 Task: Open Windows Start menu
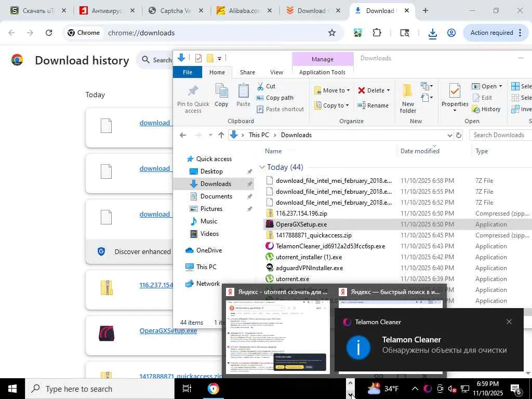click(x=12, y=389)
